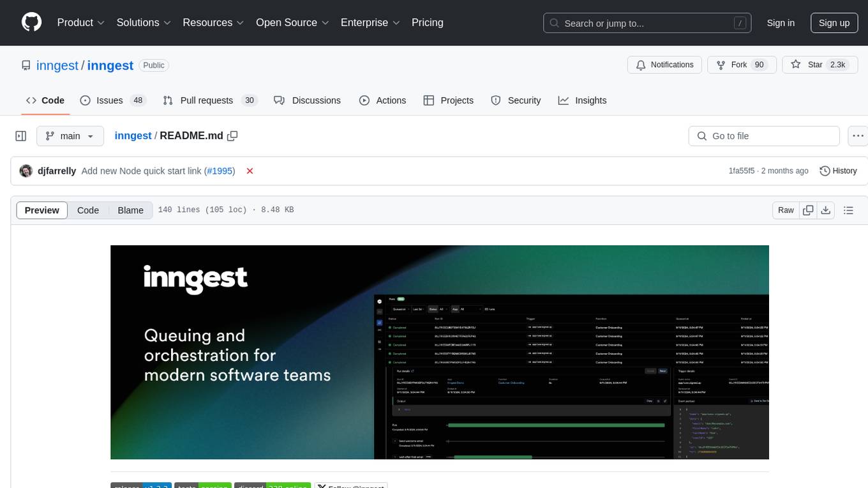Click the Sign up button
This screenshot has height=488, width=868.
[834, 23]
